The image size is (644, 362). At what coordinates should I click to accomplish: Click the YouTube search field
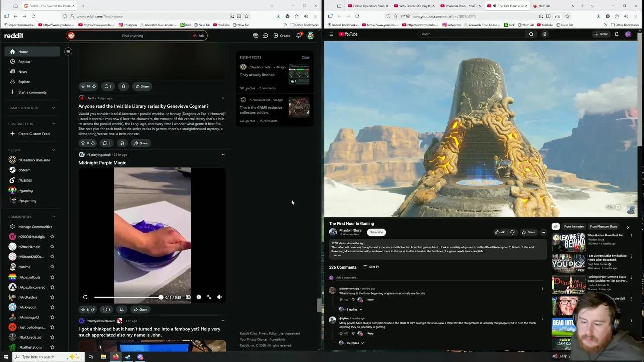[x=470, y=34]
